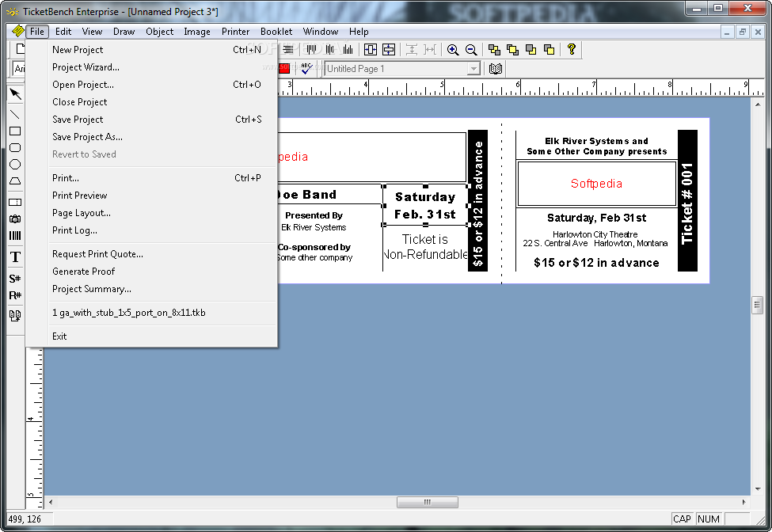The height and width of the screenshot is (532, 772).
Task: Click the horizontal scrollbar thumb
Action: click(x=428, y=502)
